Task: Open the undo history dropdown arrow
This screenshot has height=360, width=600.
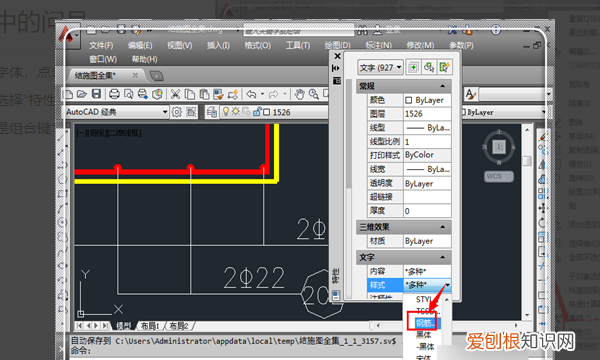Action: [x=262, y=94]
